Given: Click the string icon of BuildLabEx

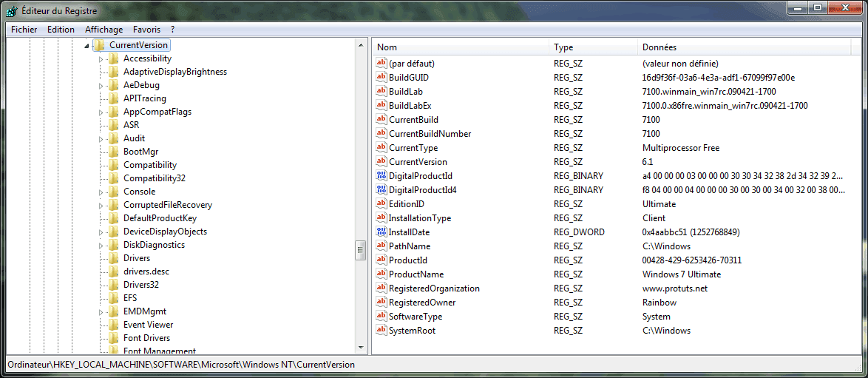Looking at the screenshot, I should click(x=382, y=105).
